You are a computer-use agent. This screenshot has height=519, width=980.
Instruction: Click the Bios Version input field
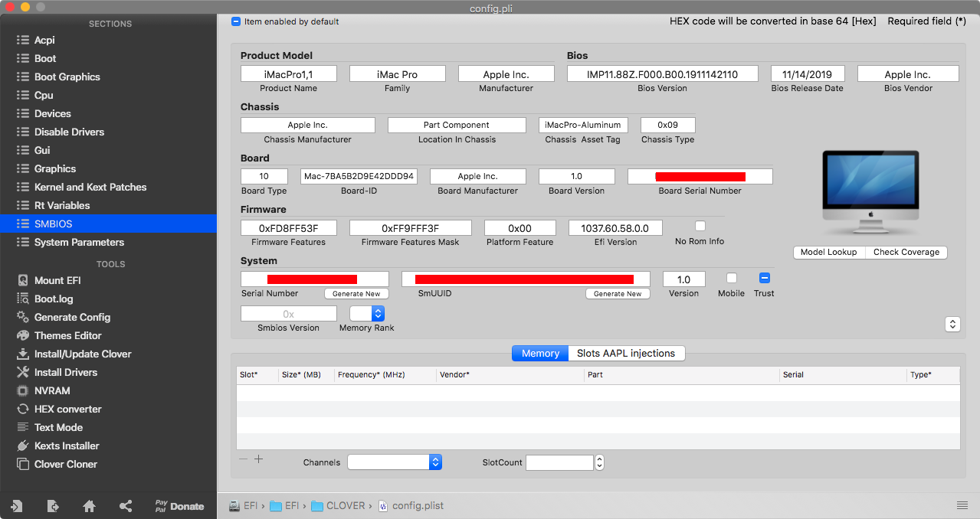[662, 74]
